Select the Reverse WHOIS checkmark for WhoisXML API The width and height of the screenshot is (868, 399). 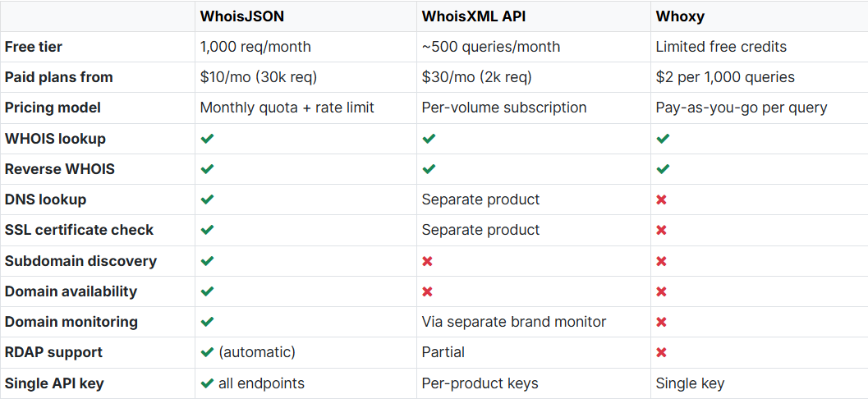click(x=429, y=169)
